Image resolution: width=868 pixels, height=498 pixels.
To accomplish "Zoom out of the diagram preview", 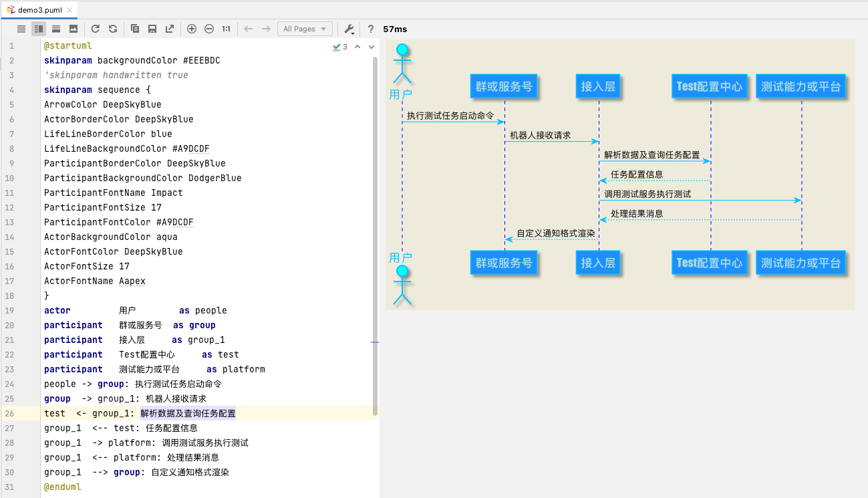I will pyautogui.click(x=209, y=29).
